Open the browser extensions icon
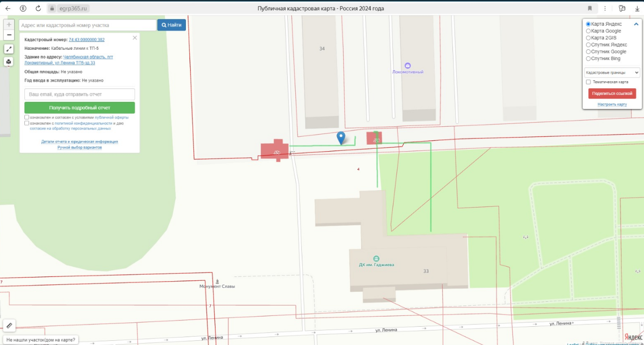This screenshot has height=345, width=644. point(622,8)
